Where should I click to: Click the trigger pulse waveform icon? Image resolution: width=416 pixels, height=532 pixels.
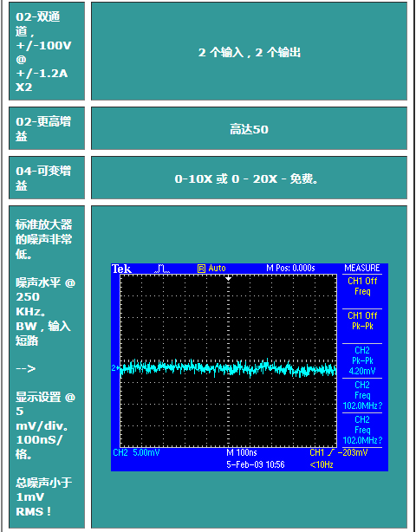pyautogui.click(x=162, y=269)
